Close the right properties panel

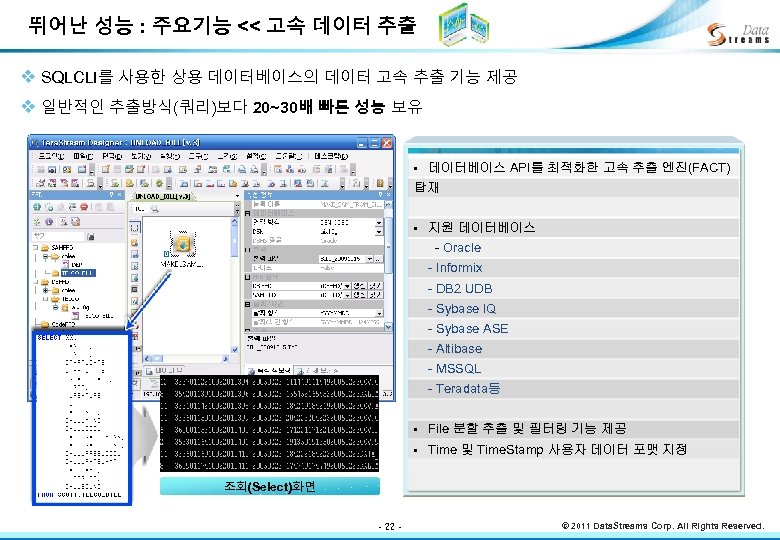(x=389, y=194)
